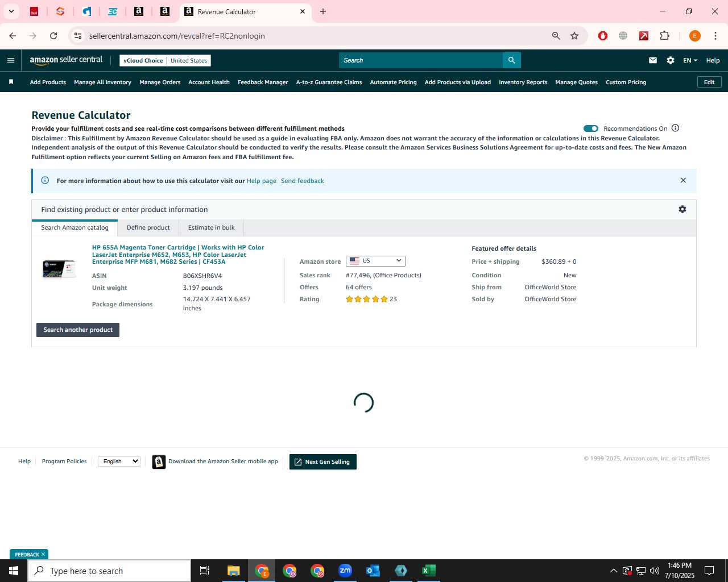Open A-to-z Guarantee Claims
728x582 pixels.
pos(329,82)
